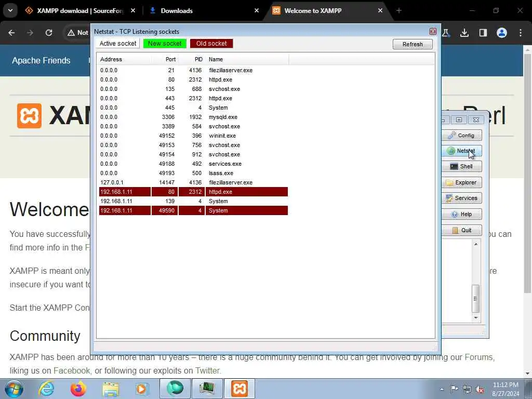Open a new browser tab
This screenshot has height=399, width=532.
(398, 11)
